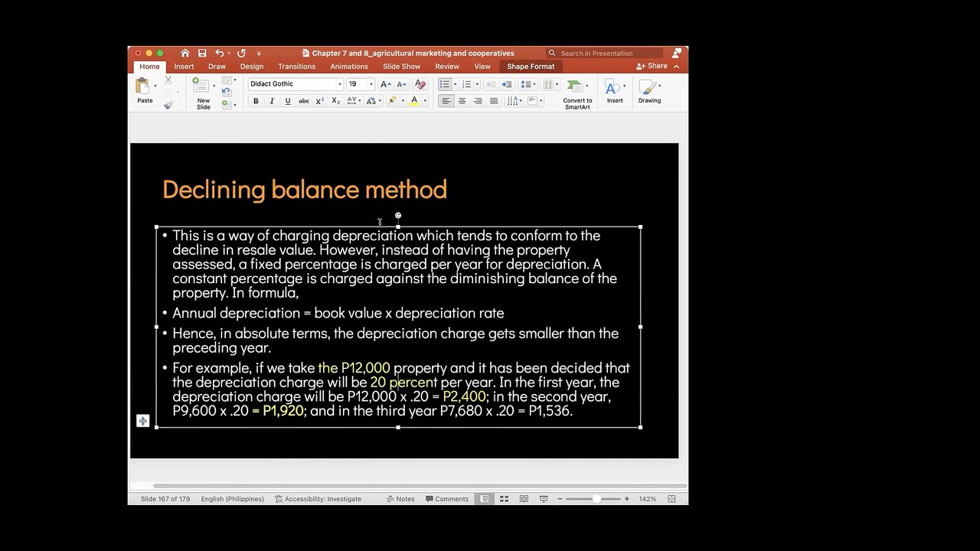
Task: Open Notes pane from status bar
Action: (400, 499)
